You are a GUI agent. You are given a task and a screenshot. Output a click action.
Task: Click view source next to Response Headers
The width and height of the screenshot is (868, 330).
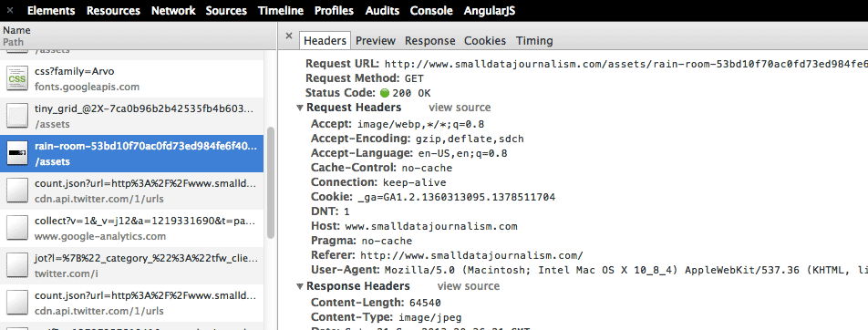pos(469,286)
